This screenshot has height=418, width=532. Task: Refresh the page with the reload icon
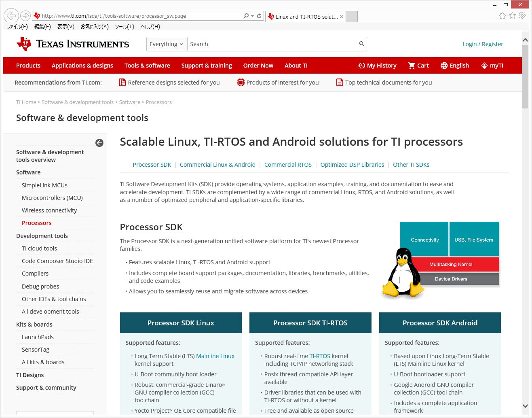pos(259,16)
